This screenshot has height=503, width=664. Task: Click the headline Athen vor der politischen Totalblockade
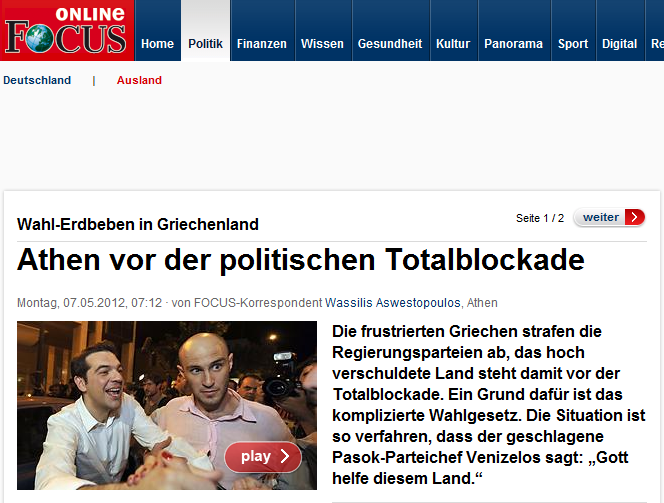(x=301, y=260)
